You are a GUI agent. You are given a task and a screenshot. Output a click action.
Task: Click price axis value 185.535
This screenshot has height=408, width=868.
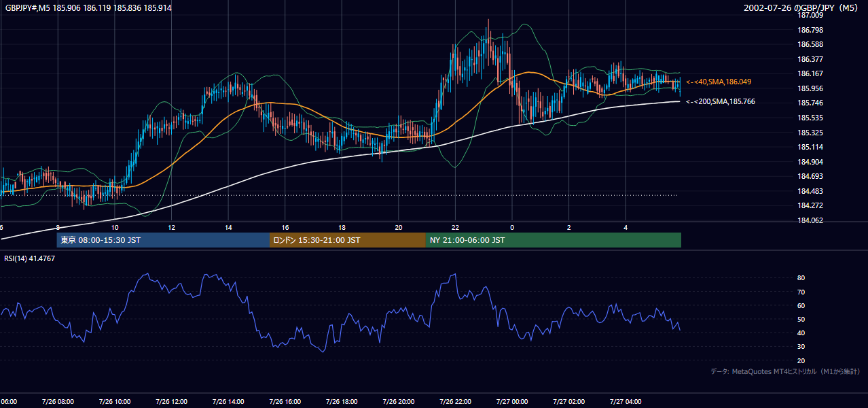tap(811, 118)
